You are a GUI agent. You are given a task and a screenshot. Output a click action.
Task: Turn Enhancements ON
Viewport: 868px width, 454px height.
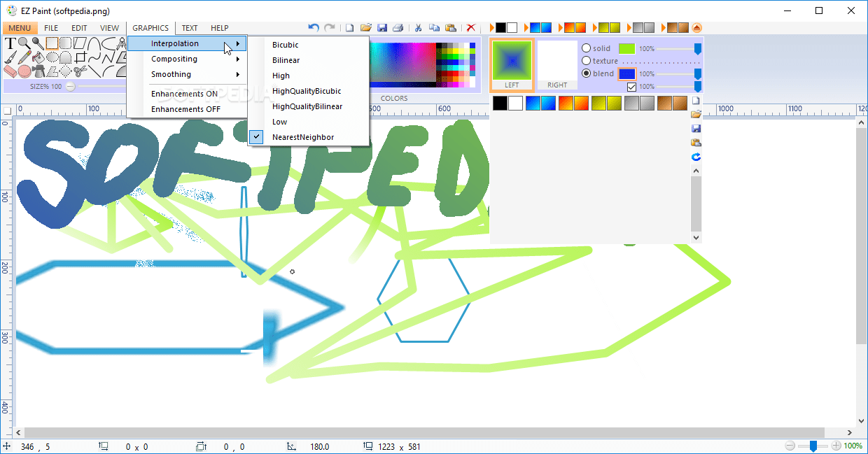[x=184, y=94]
